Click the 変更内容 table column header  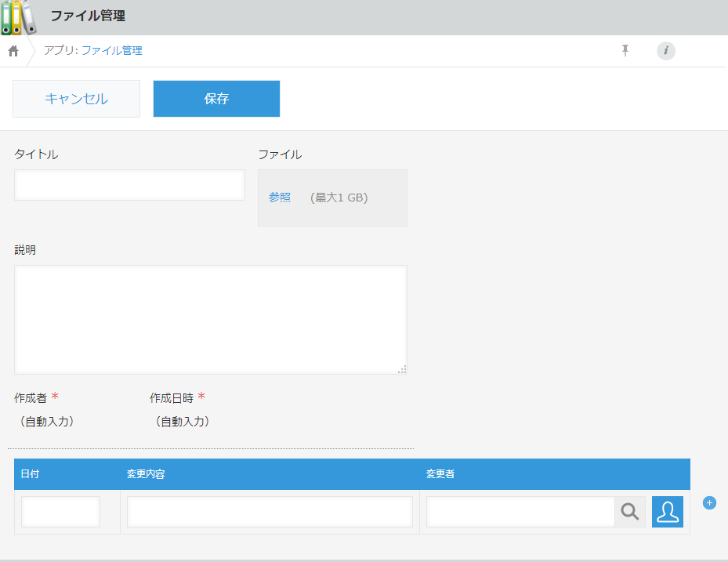146,474
